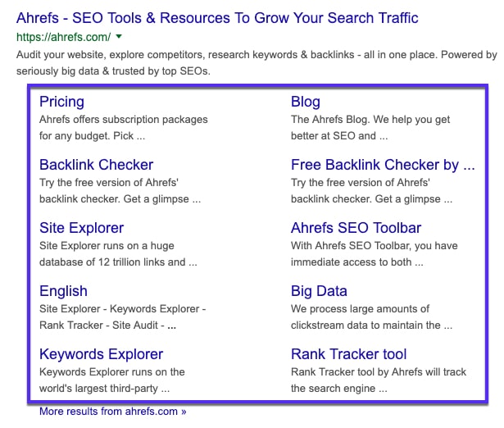Viewport: 504px width, 428px height.
Task: Go to Backlink Checker sitelink
Action: pos(96,165)
